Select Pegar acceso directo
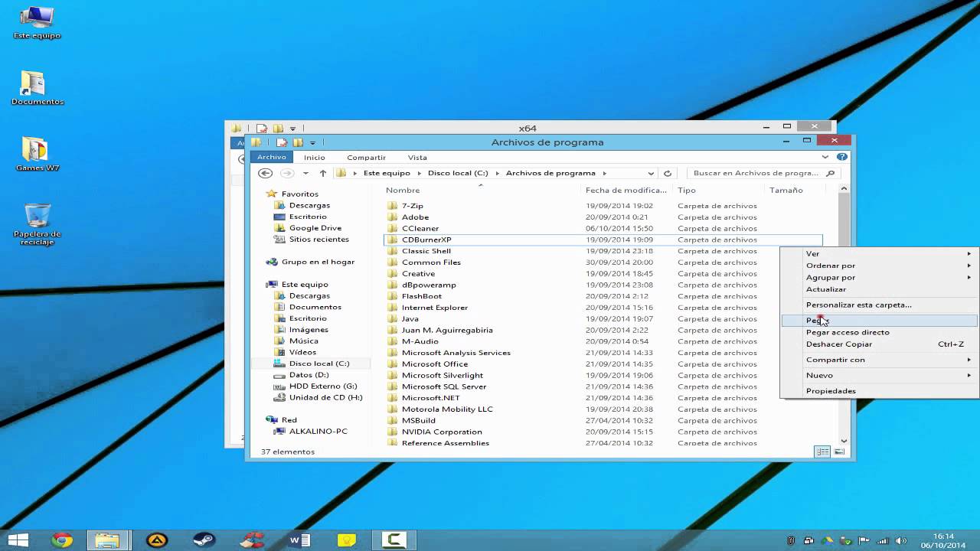Viewport: 980px width, 551px height. click(879, 332)
